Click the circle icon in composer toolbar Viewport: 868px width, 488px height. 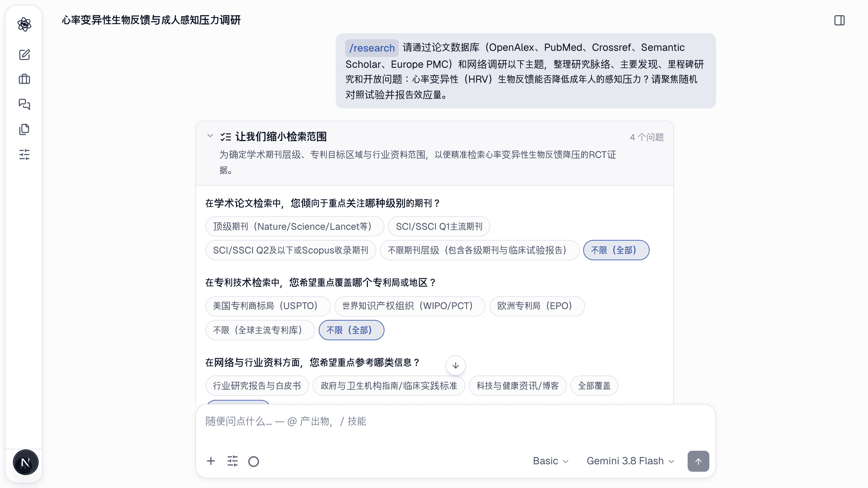pyautogui.click(x=254, y=461)
